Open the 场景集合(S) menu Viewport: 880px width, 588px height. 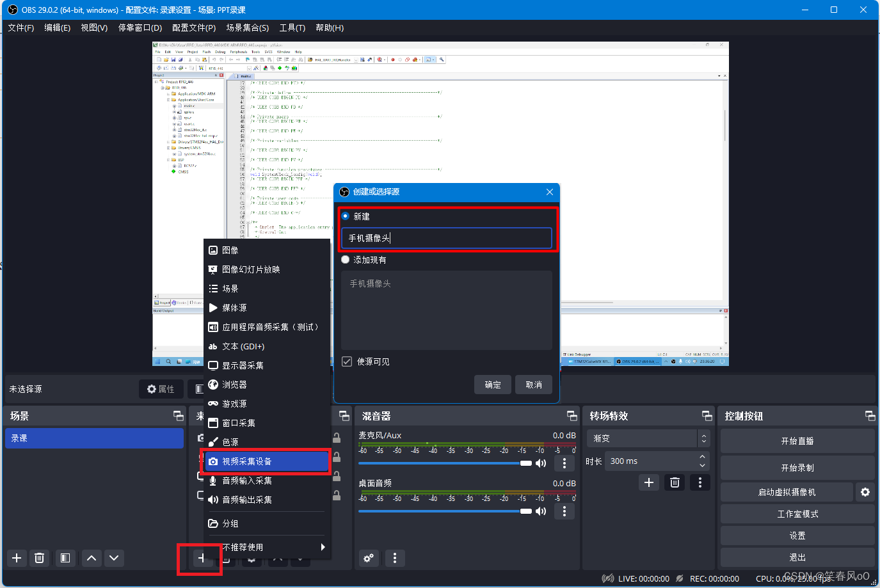click(x=248, y=28)
